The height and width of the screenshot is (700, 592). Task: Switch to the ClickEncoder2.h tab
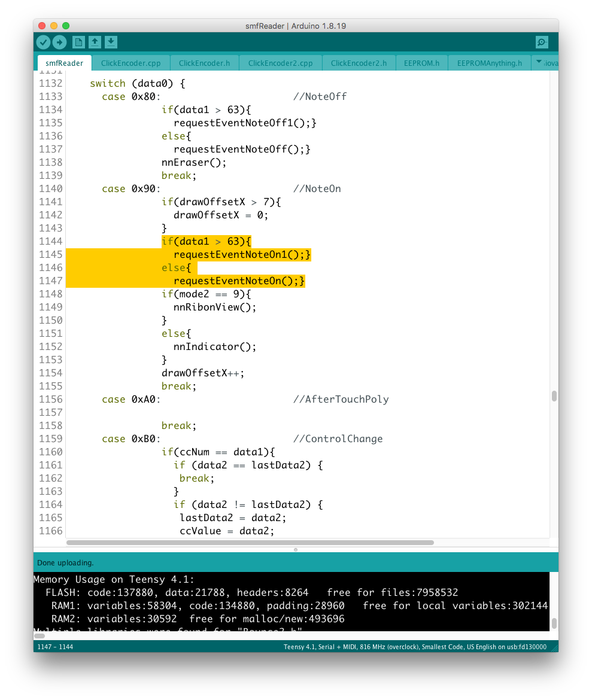tap(359, 63)
